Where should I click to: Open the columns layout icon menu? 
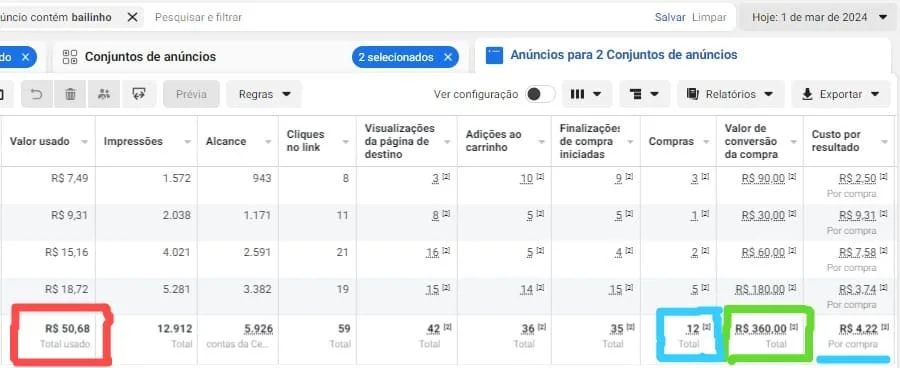click(x=587, y=94)
